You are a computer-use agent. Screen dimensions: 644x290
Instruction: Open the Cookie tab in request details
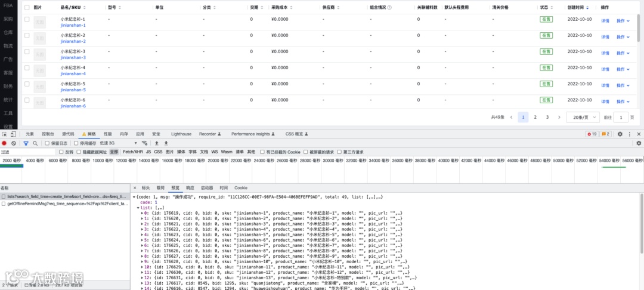coord(241,188)
